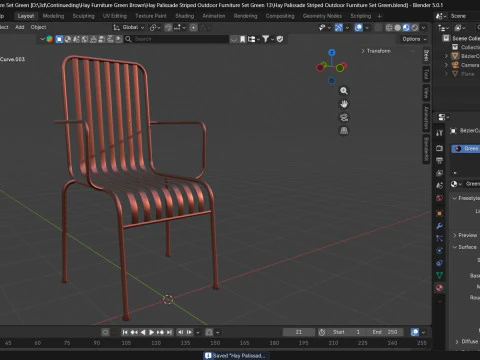
Task: Switch to solid viewport shading
Action: [x=398, y=28]
